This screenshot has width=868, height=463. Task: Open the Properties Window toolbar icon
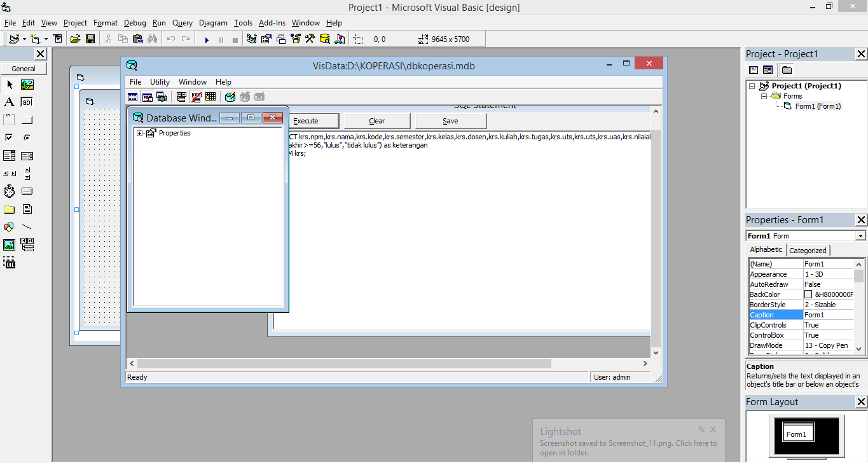[266, 39]
